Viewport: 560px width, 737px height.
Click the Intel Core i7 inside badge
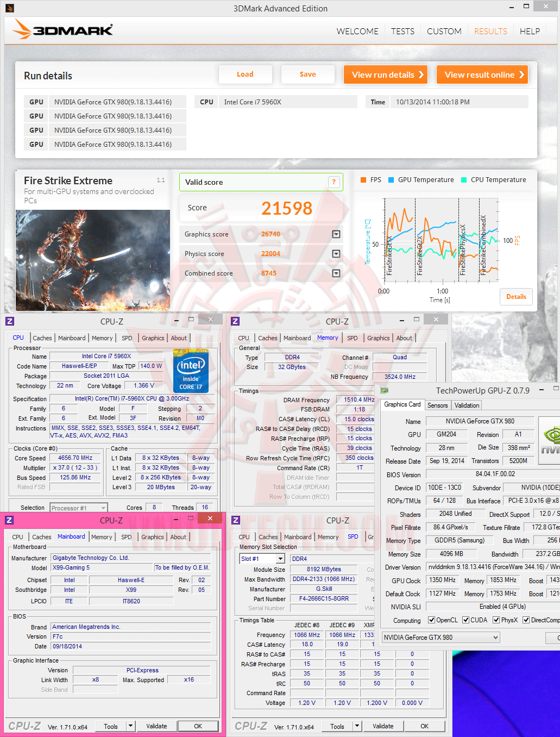tap(191, 372)
